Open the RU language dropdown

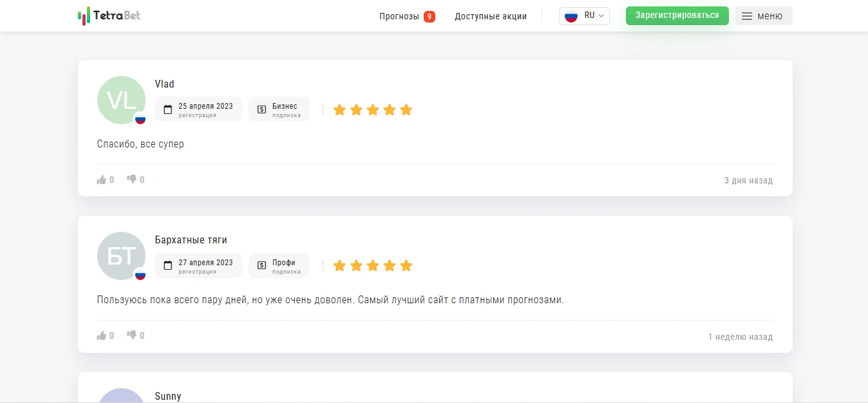point(584,16)
